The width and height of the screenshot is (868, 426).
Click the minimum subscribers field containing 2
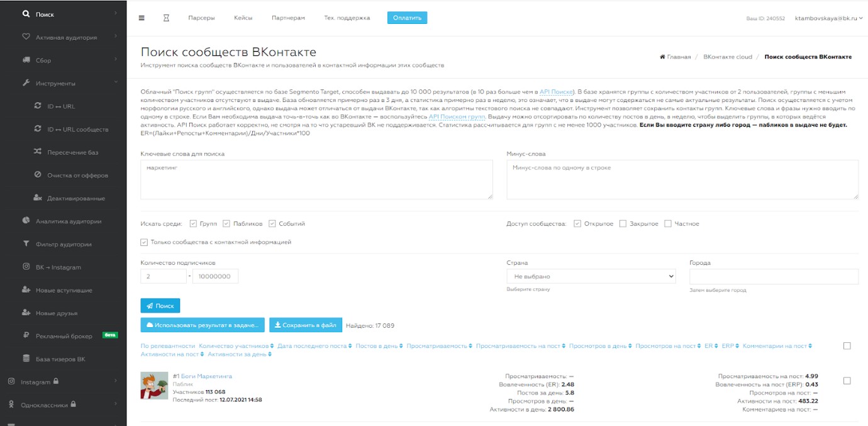click(x=164, y=276)
